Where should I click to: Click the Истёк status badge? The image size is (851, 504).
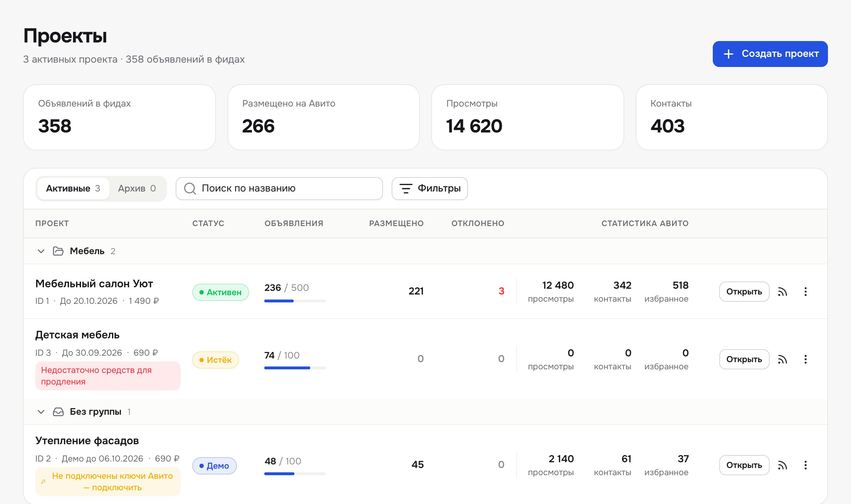pos(216,360)
